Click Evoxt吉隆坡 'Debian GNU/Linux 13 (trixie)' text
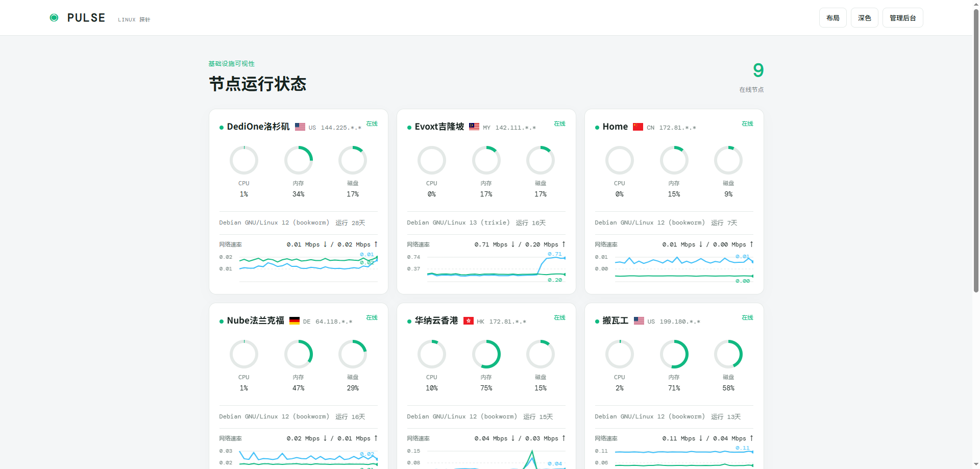 458,223
